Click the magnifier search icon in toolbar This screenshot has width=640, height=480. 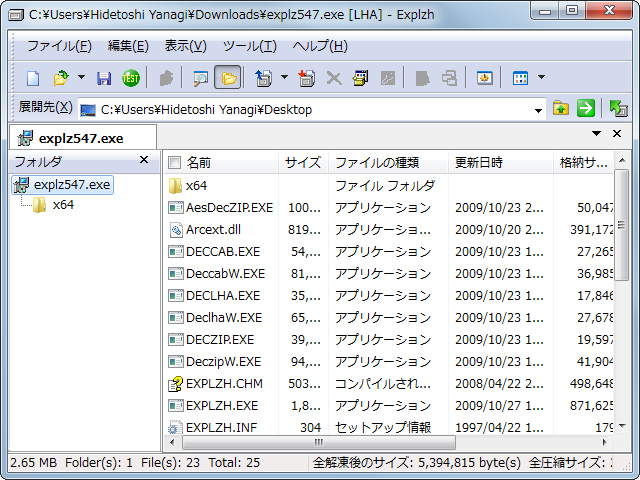(x=200, y=78)
